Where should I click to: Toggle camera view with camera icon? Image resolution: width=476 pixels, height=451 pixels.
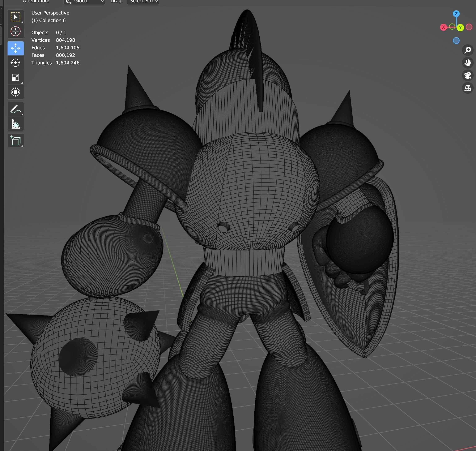point(468,76)
